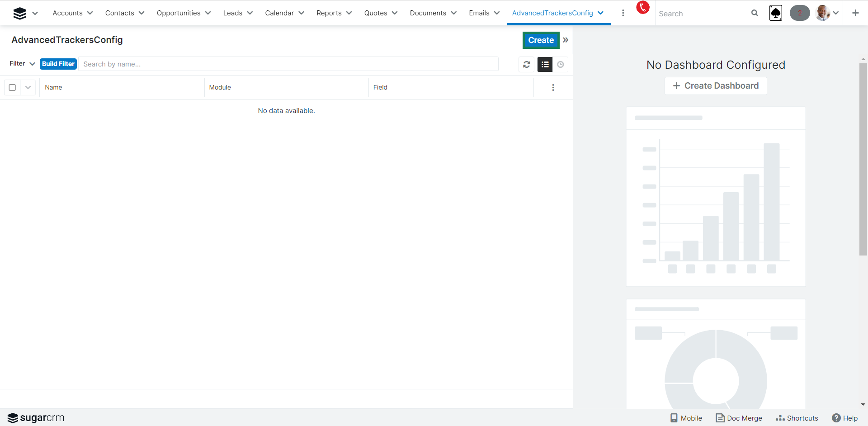Image resolution: width=868 pixels, height=426 pixels.
Task: Click the red phone call icon
Action: pos(642,8)
